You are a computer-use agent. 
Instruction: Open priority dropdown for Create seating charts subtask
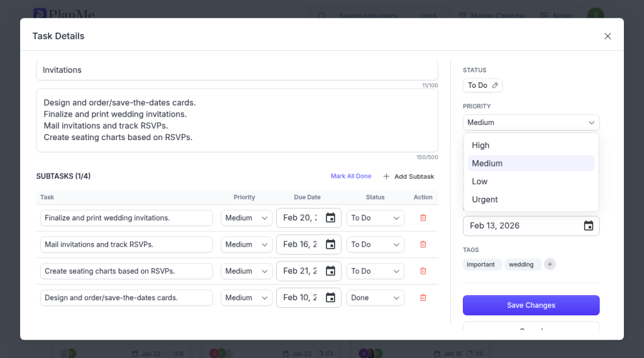247,271
